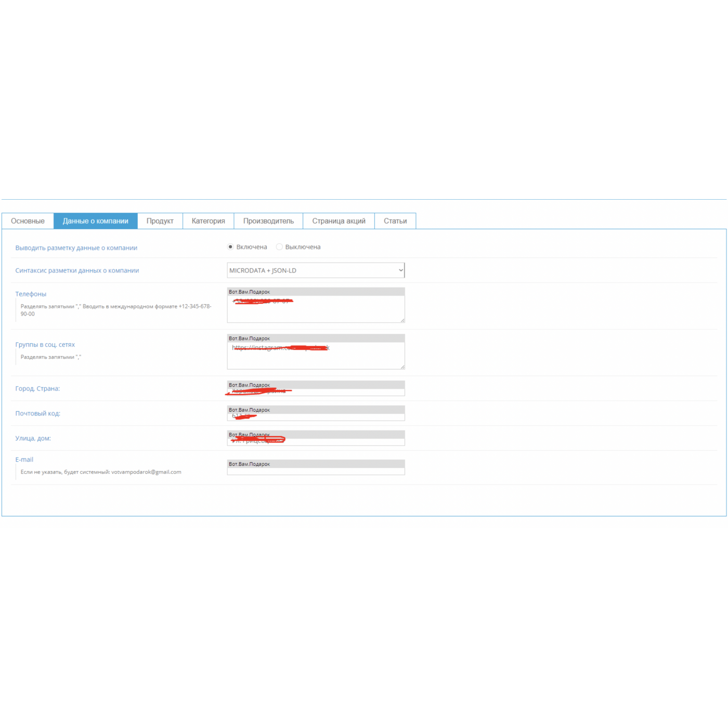Switch to Страница акций tab
Viewport: 728px width, 728px height.
coord(339,221)
